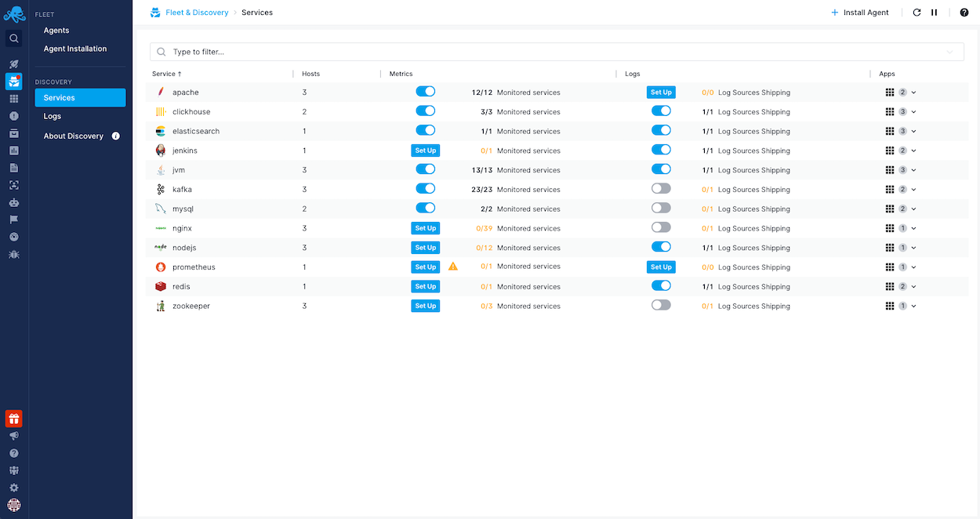Enable log shipping toggle for kafka
Viewport: 980px width, 519px height.
click(662, 189)
